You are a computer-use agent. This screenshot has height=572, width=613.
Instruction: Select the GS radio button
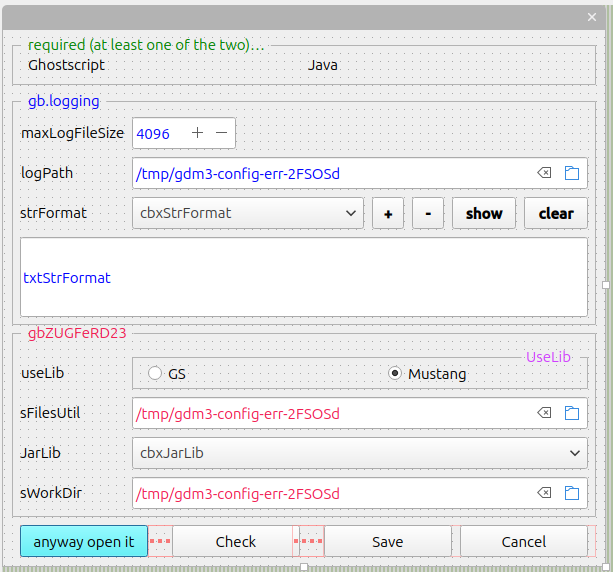[x=155, y=374]
